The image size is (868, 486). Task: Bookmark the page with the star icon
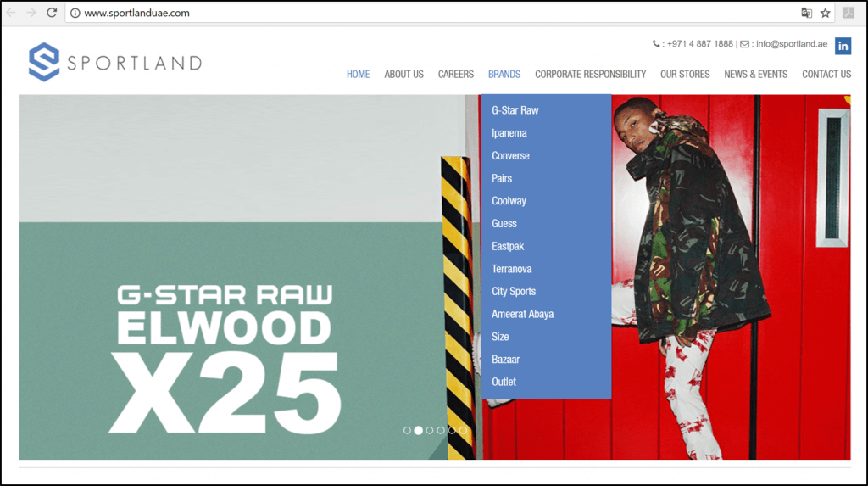tap(826, 13)
